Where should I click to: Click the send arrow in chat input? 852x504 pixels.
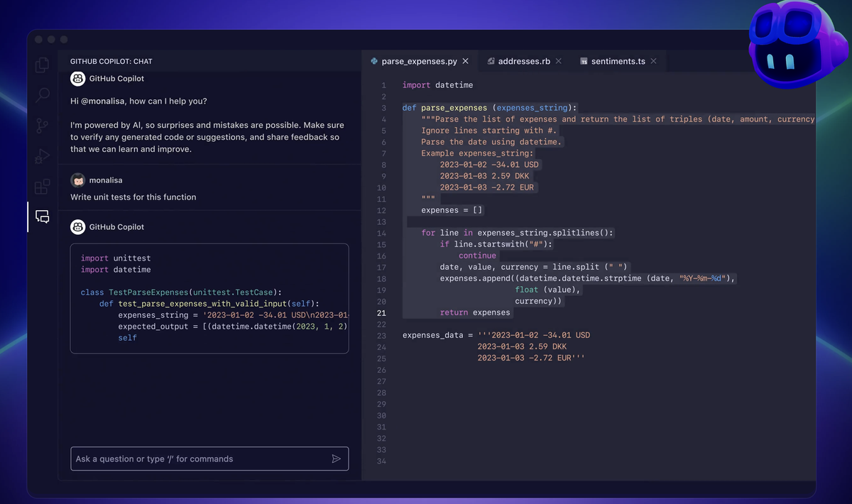click(x=337, y=459)
